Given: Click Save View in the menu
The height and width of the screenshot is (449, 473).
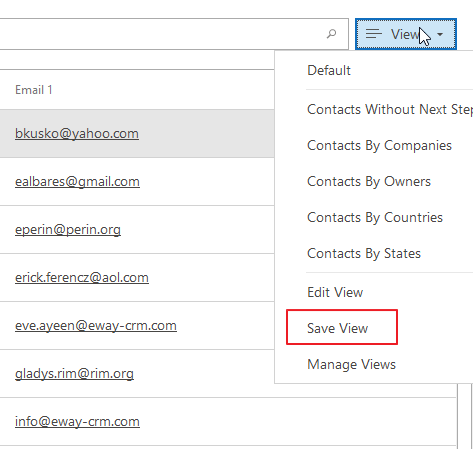Looking at the screenshot, I should (338, 328).
